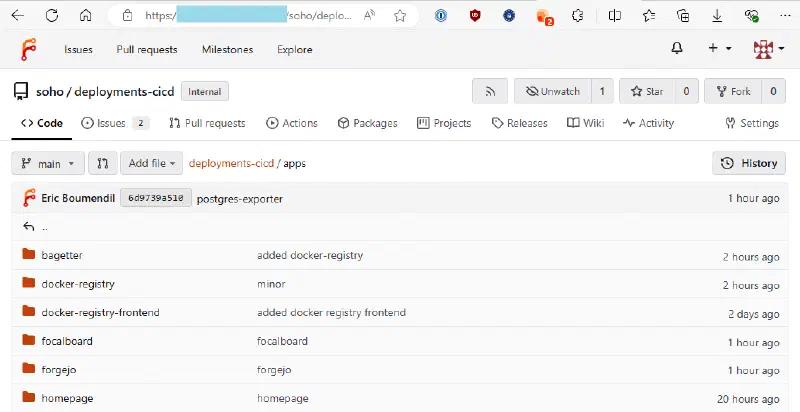Open the soho owner link
This screenshot has width=800, height=412.
click(49, 92)
